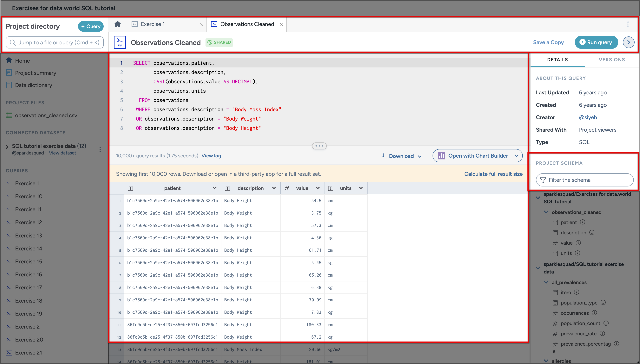640x364 pixels.
Task: Close the Exercise 1 tab
Action: pos(202,24)
